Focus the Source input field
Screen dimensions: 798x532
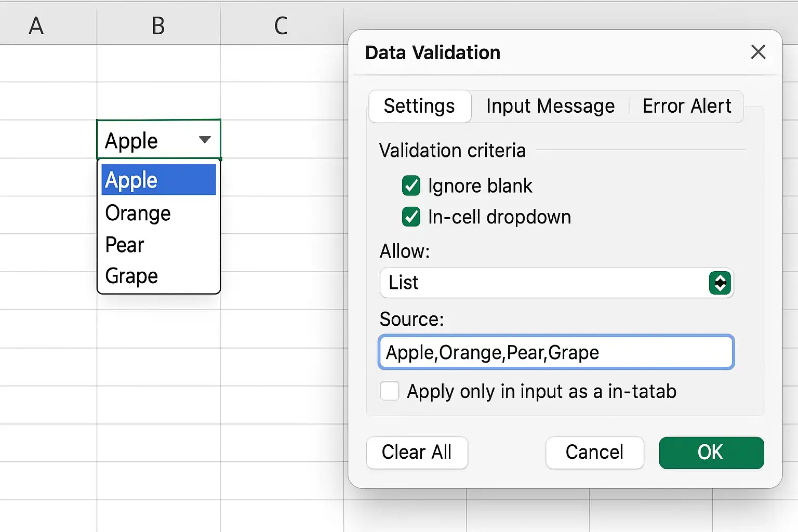coord(556,352)
